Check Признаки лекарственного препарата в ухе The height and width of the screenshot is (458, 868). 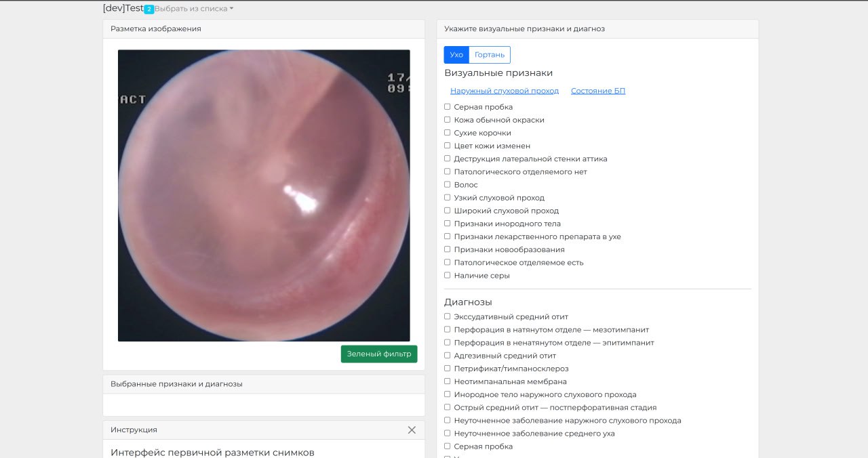pos(448,236)
